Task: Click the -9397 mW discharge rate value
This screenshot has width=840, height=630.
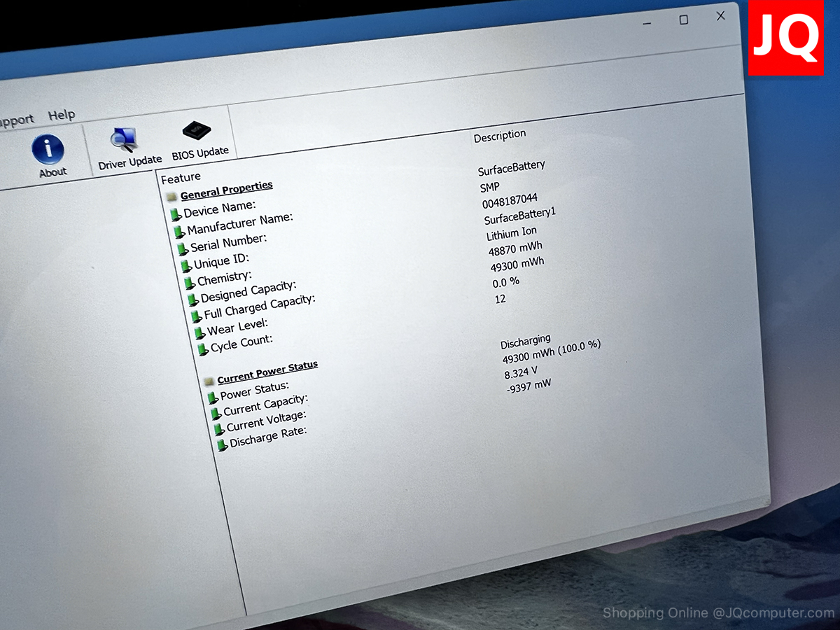Action: pos(528,386)
